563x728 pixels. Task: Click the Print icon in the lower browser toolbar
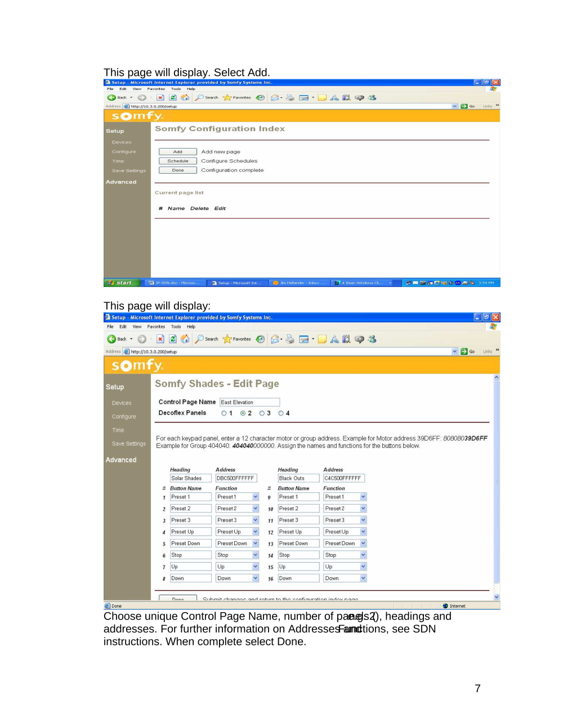pos(290,339)
